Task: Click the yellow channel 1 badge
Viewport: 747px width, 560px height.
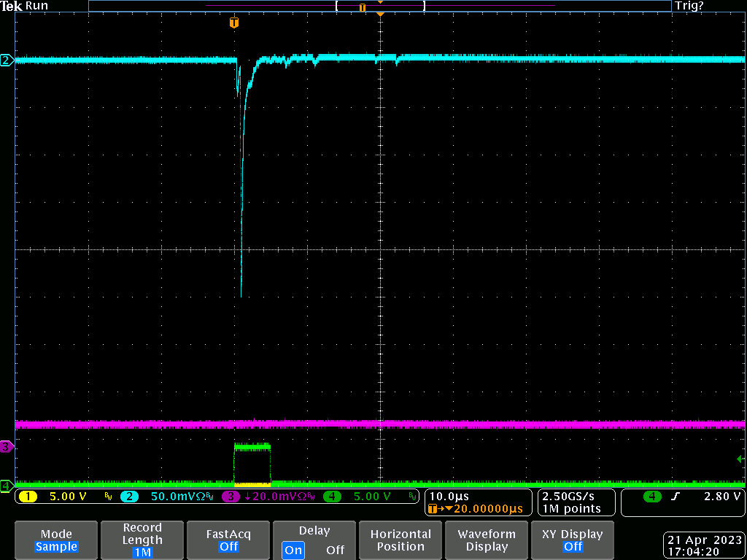Action: [28, 497]
